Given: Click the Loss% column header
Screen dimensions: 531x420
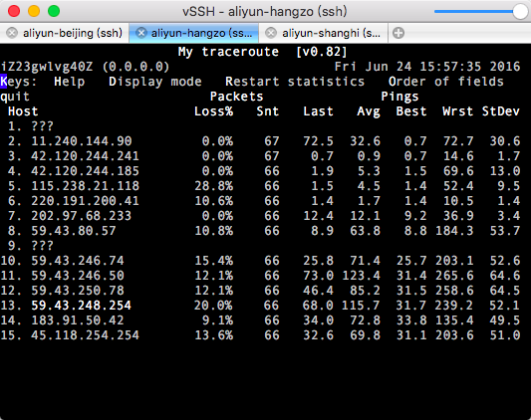Looking at the screenshot, I should pos(213,111).
